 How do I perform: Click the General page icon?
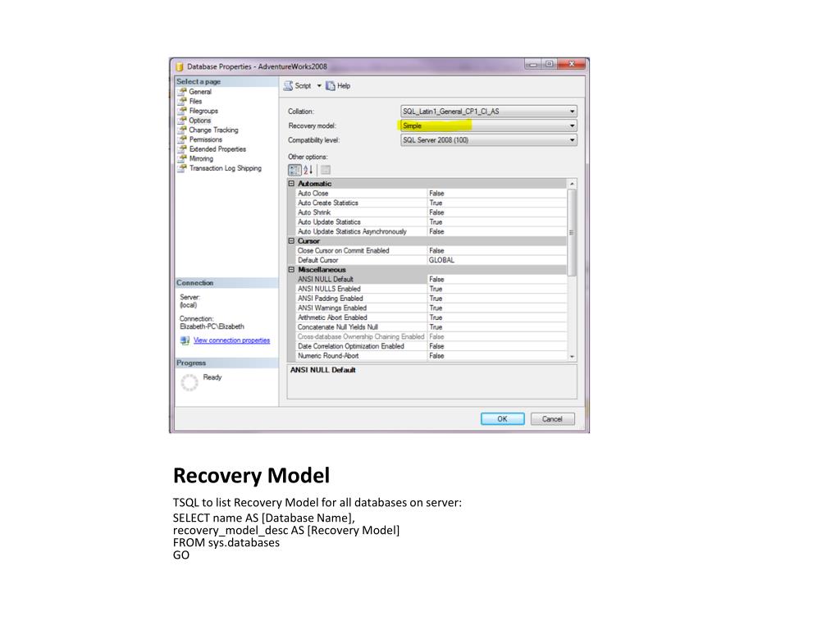182,92
